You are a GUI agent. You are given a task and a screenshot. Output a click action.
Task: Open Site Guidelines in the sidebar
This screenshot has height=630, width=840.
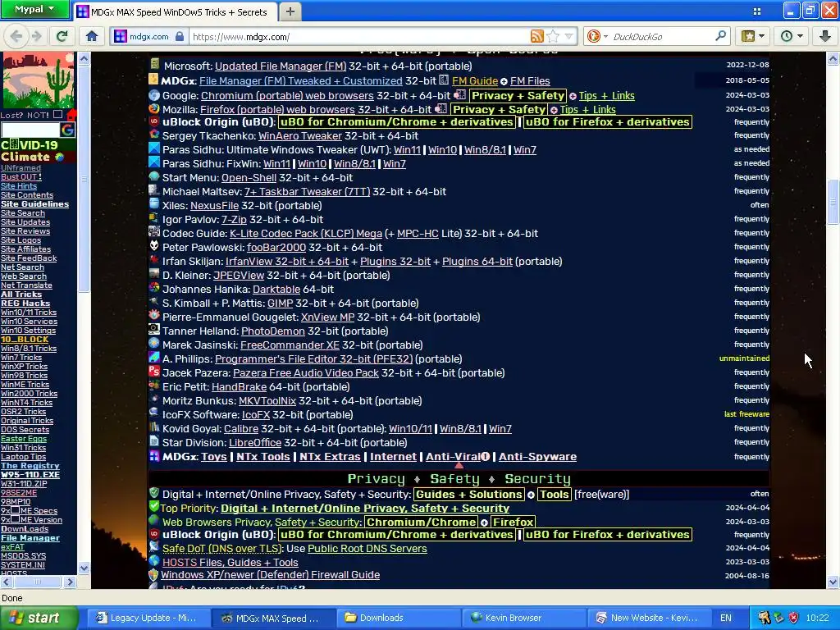coord(34,204)
